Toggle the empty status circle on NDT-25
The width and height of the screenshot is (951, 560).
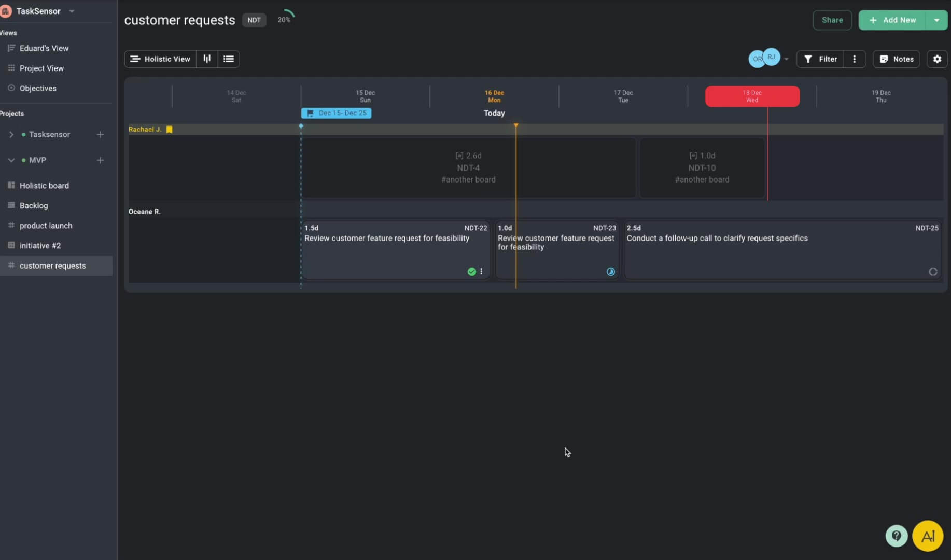(x=933, y=272)
